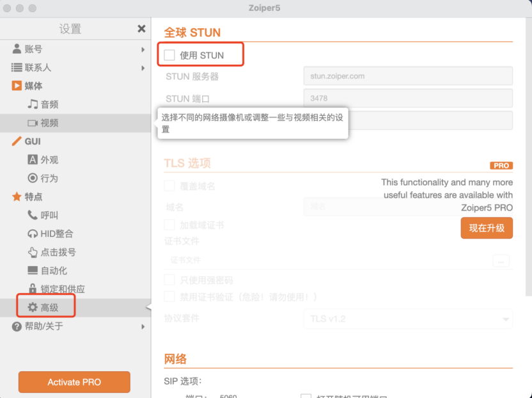
Task: Enable the 使用 STUN checkbox
Action: (x=169, y=56)
